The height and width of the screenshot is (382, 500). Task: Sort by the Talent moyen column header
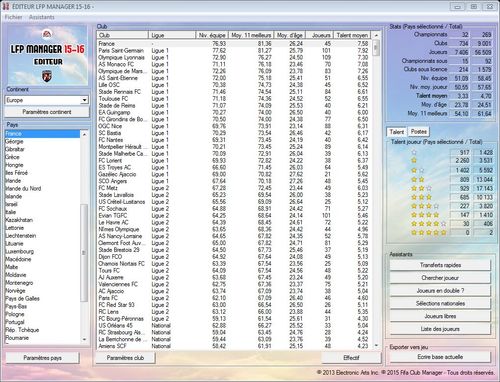click(352, 35)
